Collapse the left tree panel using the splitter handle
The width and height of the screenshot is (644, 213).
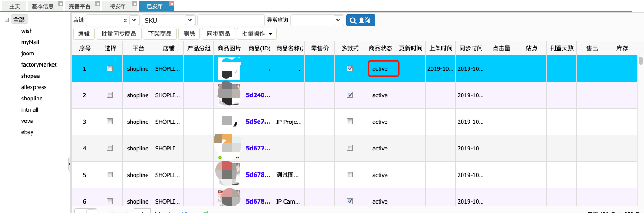click(x=69, y=164)
